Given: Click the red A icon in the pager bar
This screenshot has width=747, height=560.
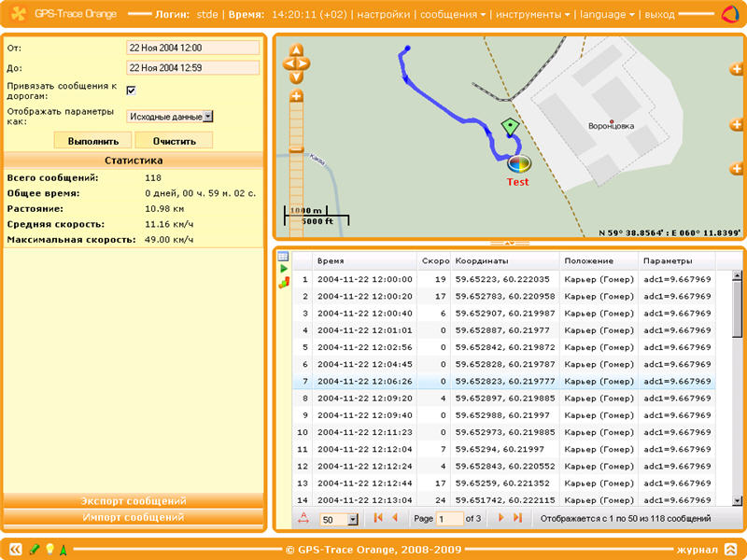Looking at the screenshot, I should (x=303, y=518).
